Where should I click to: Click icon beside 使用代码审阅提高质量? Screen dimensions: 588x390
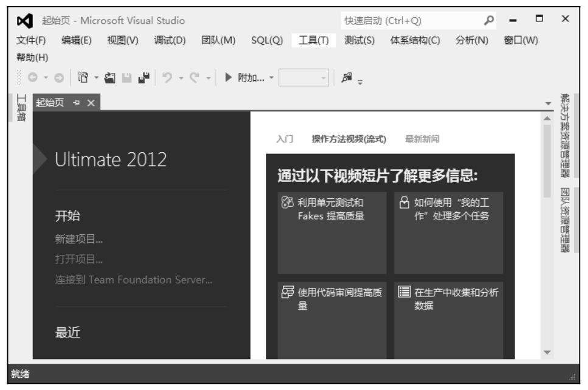(x=288, y=292)
